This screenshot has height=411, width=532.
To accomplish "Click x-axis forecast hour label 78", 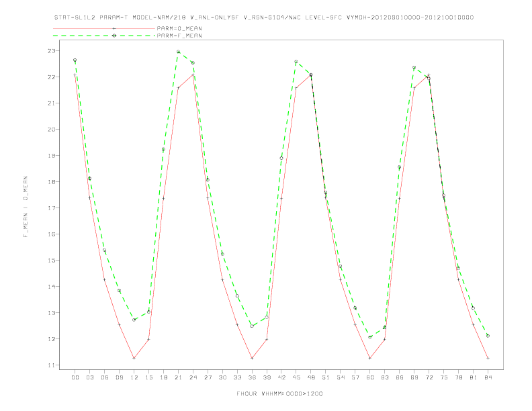I will click(458, 377).
